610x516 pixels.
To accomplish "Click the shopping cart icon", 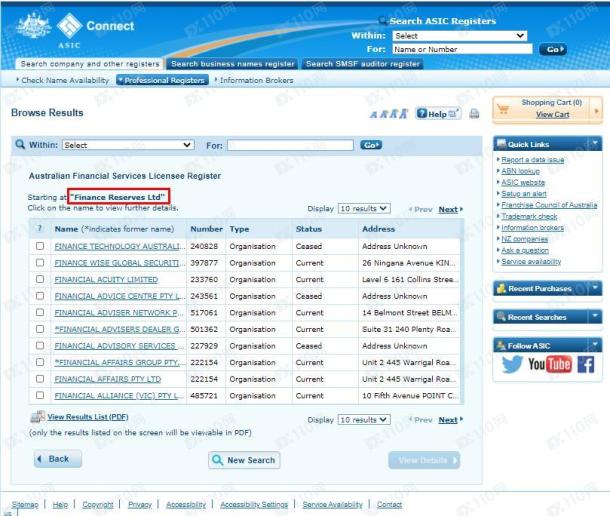I will [x=503, y=109].
